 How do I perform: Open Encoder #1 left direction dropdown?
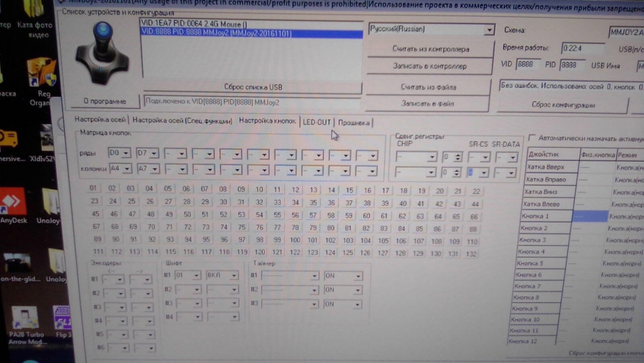[113, 280]
